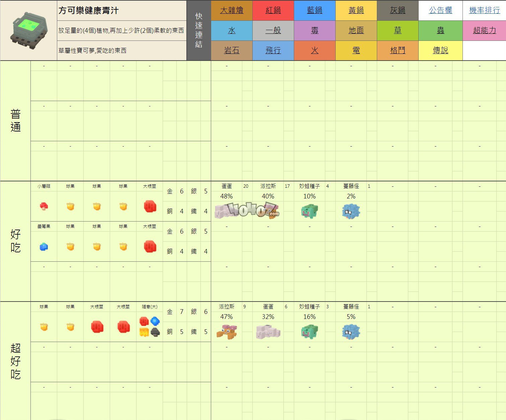Select the 2% probability cell
Viewport: 506px width, 420px height.
tap(351, 196)
